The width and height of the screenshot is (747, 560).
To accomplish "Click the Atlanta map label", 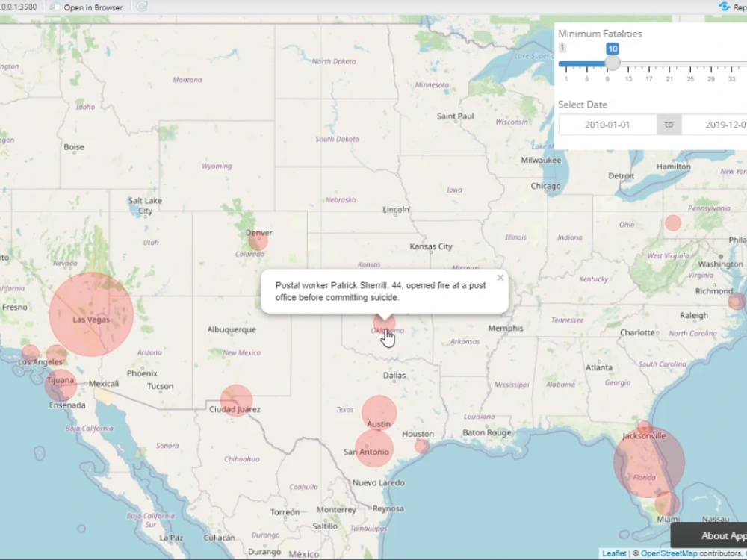I will coord(599,367).
